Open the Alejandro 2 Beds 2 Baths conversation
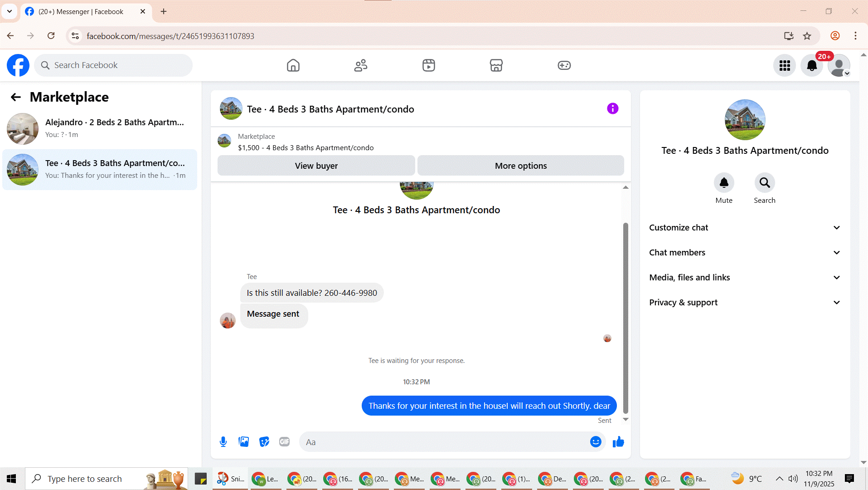The width and height of the screenshot is (868, 490). click(x=100, y=129)
